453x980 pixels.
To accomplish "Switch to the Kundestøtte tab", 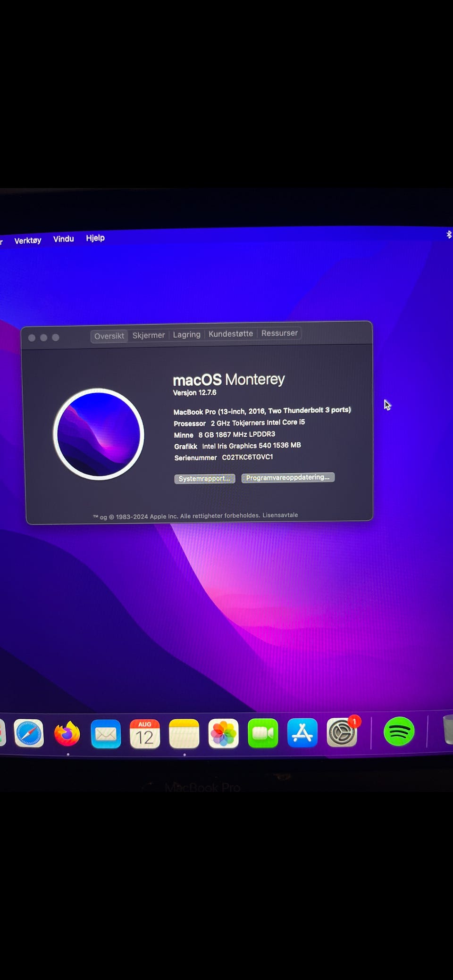I will click(231, 333).
